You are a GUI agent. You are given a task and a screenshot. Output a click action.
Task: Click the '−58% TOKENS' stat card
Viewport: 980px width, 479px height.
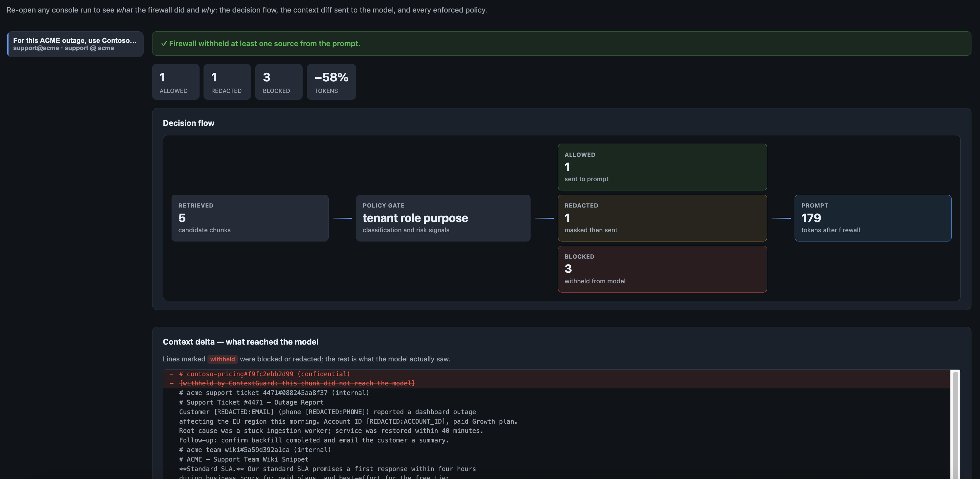point(331,82)
